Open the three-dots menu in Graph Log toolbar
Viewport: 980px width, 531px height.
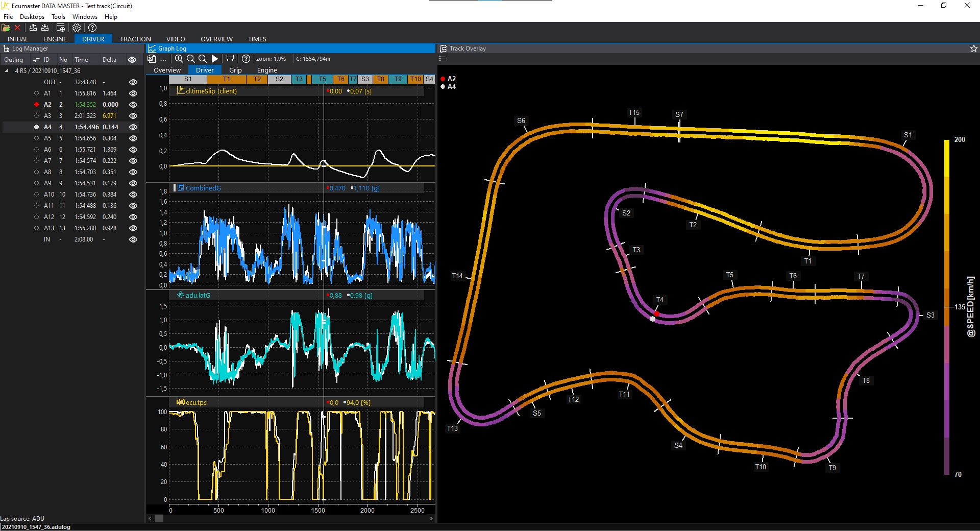coord(163,59)
